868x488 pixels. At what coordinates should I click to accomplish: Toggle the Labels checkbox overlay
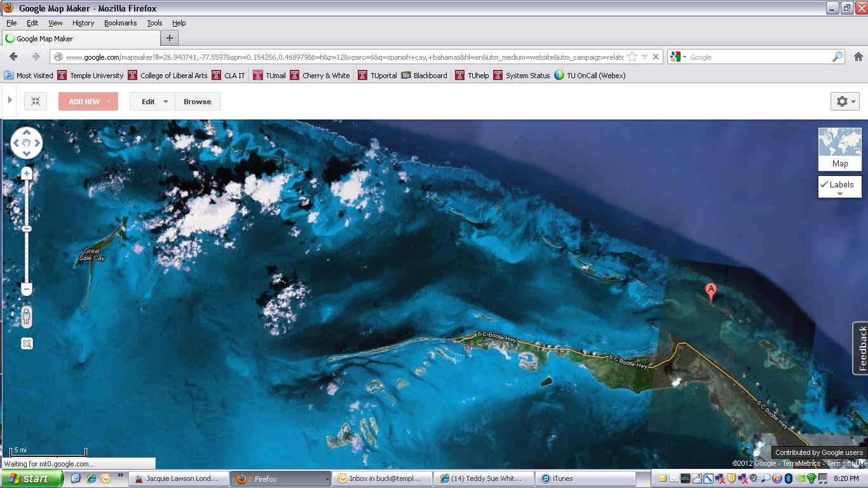click(839, 185)
